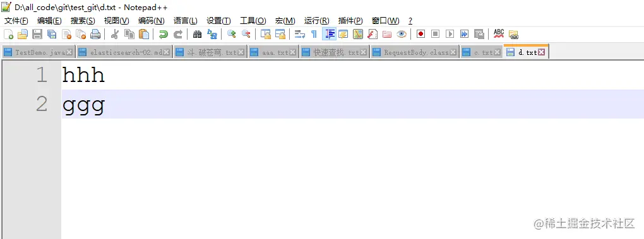Click the Save recorded macro icon
This screenshot has width=644, height=239.
pos(479,34)
